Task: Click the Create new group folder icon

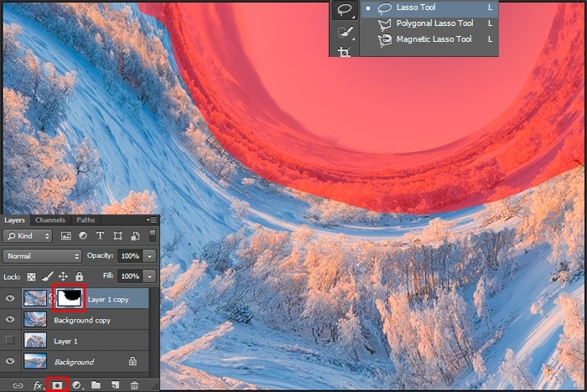Action: (96, 384)
